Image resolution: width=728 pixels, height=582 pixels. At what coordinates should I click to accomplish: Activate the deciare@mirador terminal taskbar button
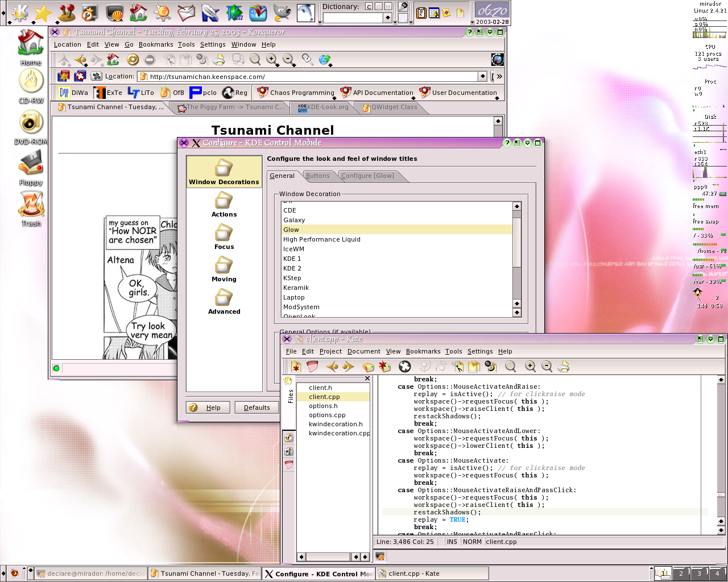[90, 573]
